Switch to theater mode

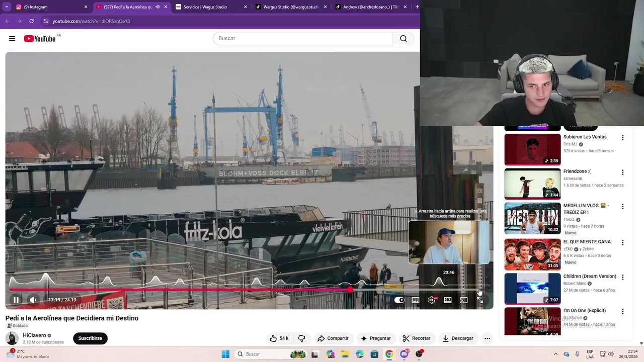[x=448, y=300]
